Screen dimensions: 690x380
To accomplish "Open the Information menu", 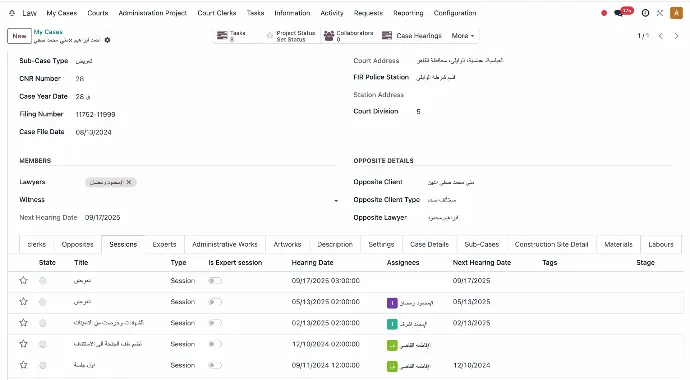I will point(292,13).
